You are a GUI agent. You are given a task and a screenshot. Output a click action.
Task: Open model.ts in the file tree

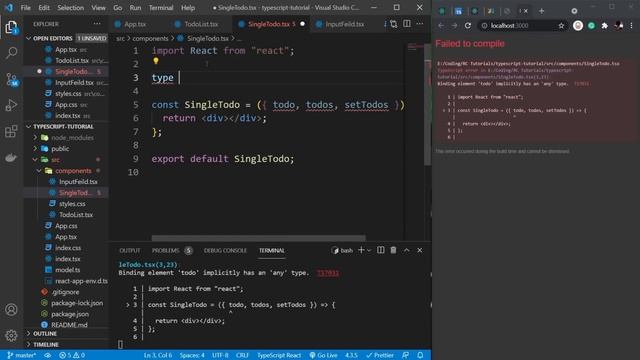pyautogui.click(x=68, y=270)
